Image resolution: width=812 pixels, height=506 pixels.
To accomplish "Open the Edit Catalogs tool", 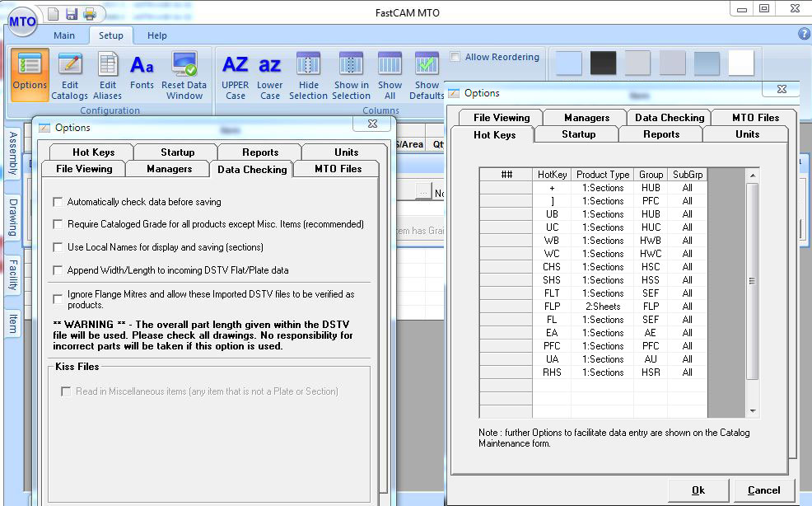I will click(x=69, y=76).
